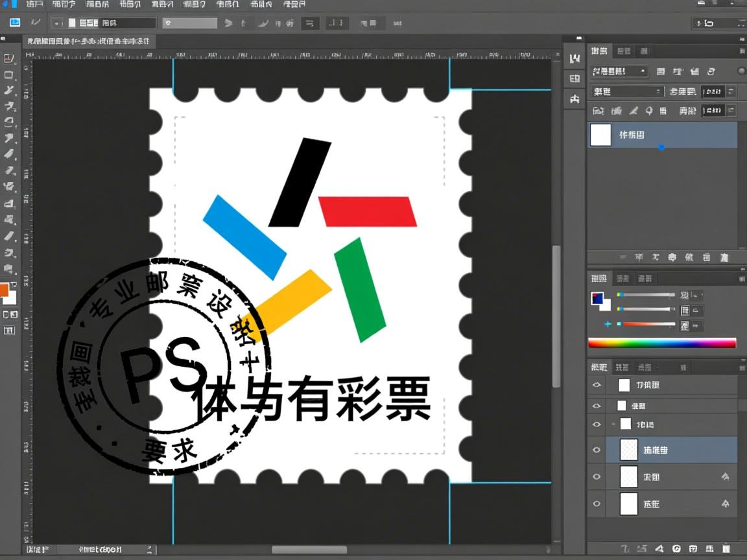Click the new layer icon beside the layers trash
This screenshot has height=560, width=747.
click(709, 548)
